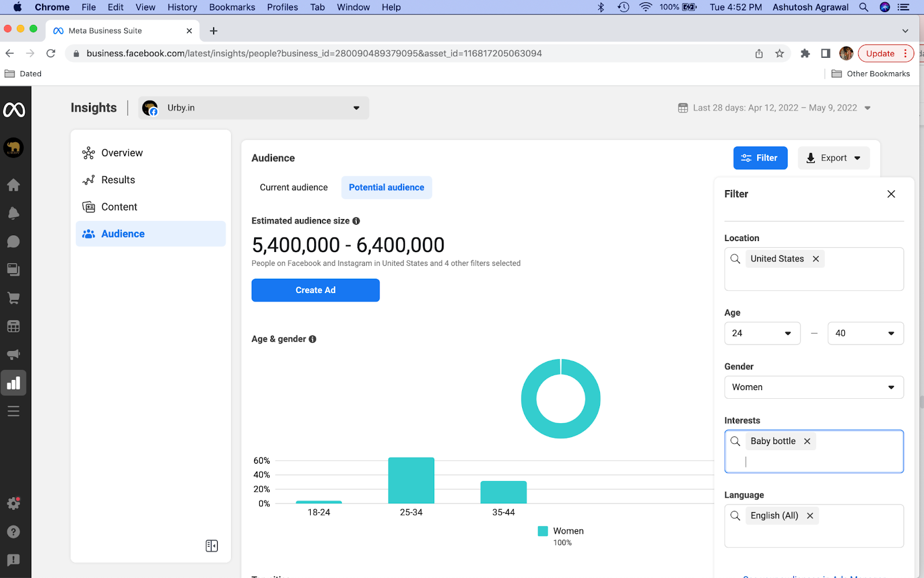Select Content in Insights navigation
Viewport: 924px width, 578px height.
151,207
